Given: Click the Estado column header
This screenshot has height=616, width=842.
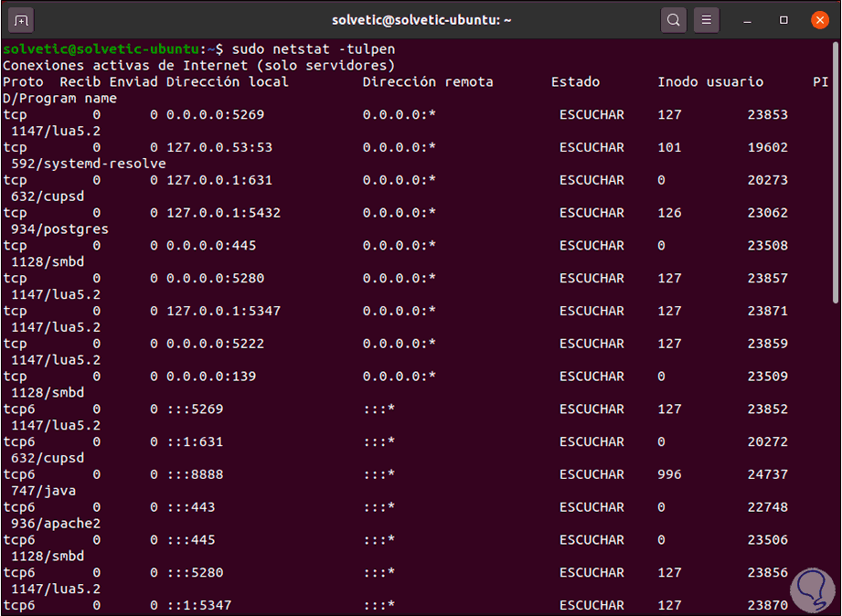Looking at the screenshot, I should (575, 82).
